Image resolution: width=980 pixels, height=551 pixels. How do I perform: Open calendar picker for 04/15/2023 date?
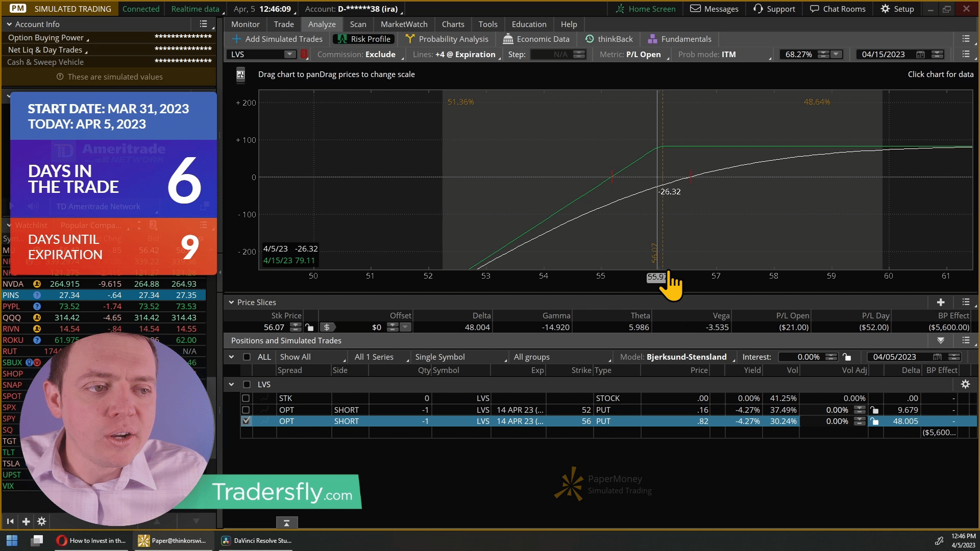[x=920, y=54]
